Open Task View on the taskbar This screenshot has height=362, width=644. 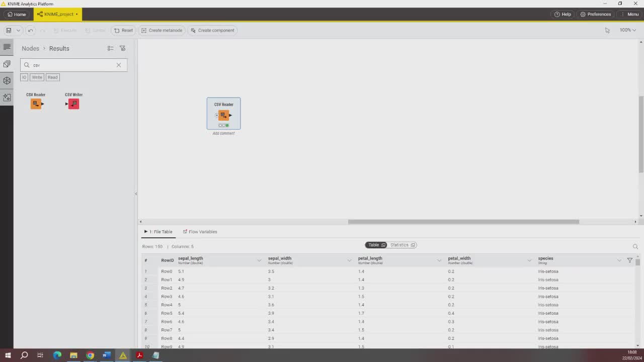pos(40,355)
